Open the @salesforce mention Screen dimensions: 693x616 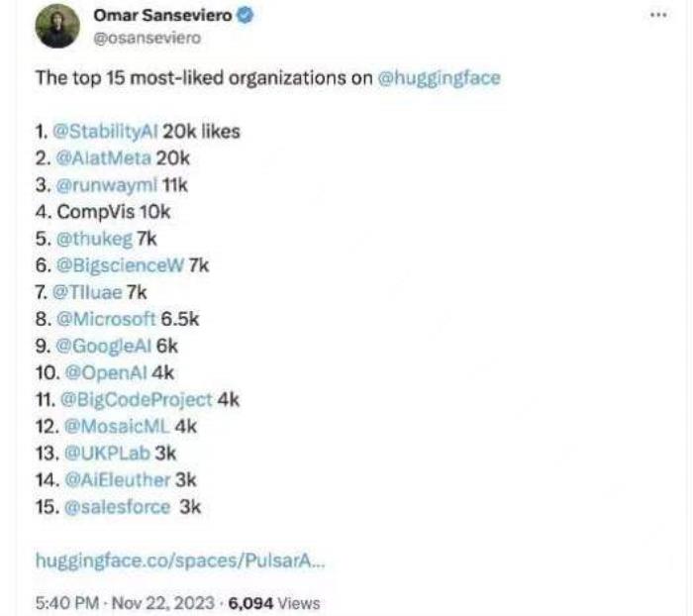tap(117, 507)
